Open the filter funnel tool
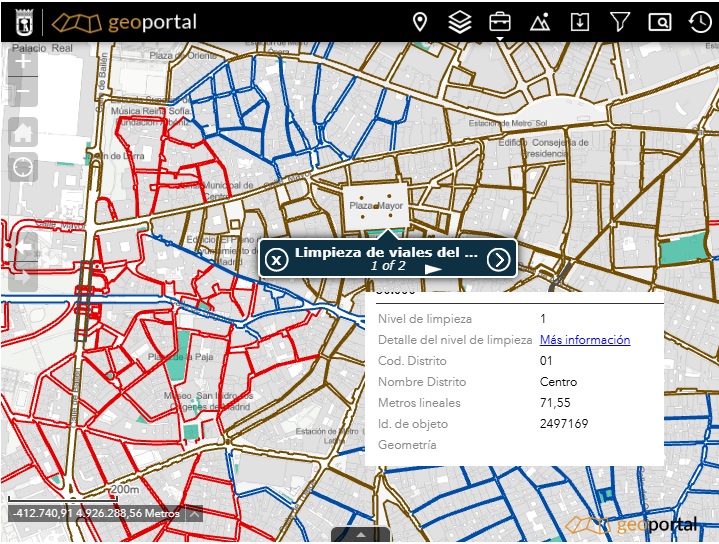 (619, 22)
